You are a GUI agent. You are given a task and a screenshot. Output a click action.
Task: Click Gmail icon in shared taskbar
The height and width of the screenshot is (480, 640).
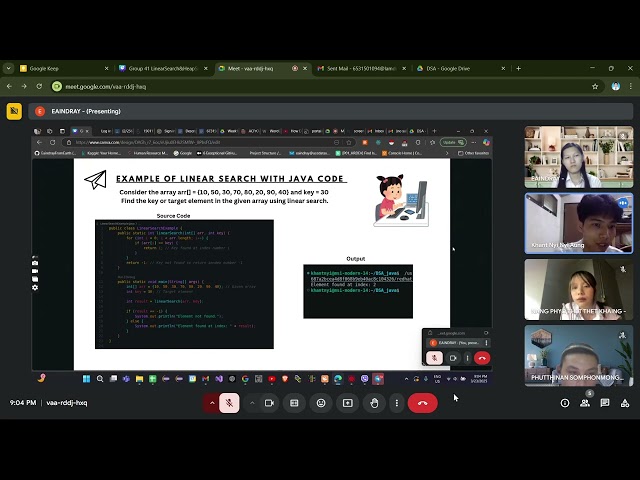tap(206, 379)
